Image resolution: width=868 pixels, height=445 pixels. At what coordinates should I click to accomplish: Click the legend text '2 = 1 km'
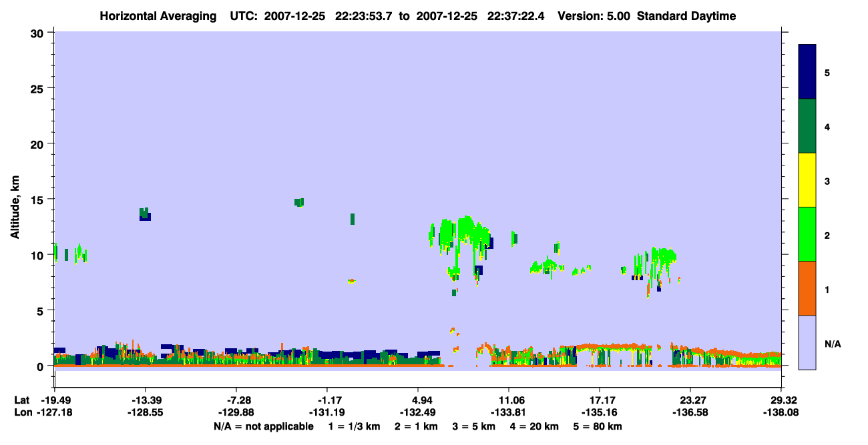click(x=416, y=426)
